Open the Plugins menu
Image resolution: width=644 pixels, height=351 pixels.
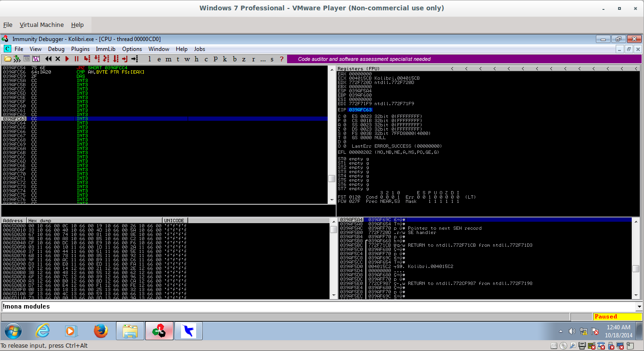pos(80,49)
